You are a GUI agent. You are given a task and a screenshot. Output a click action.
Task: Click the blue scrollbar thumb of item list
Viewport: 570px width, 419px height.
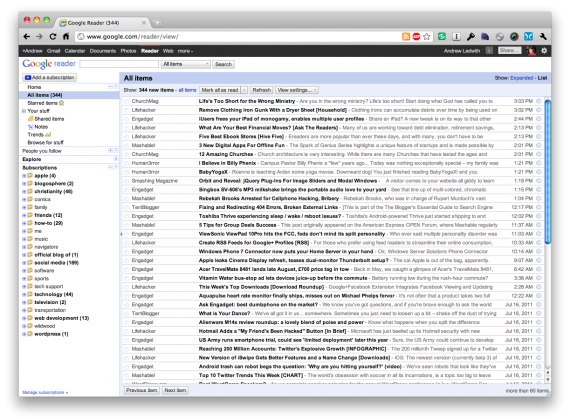pos(547,172)
